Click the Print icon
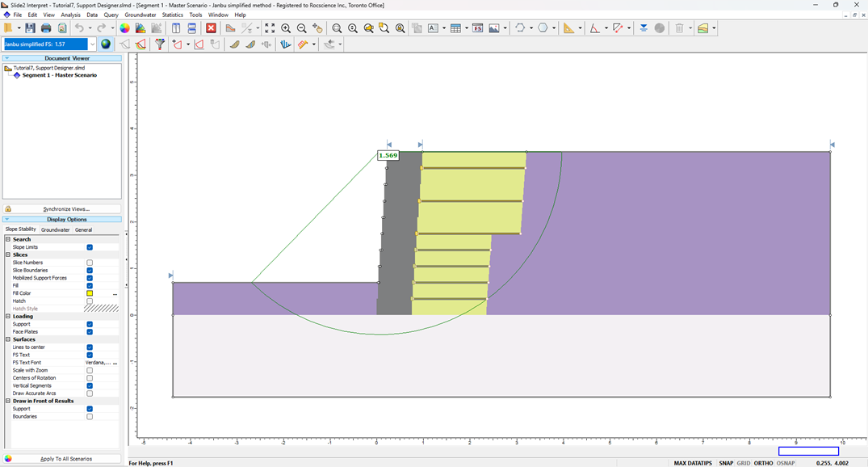868x467 pixels. pyautogui.click(x=46, y=28)
